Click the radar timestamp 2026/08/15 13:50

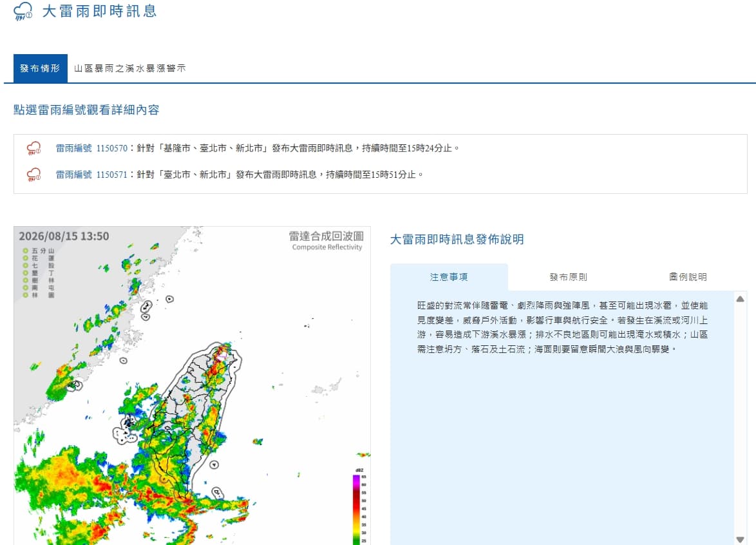tap(64, 236)
